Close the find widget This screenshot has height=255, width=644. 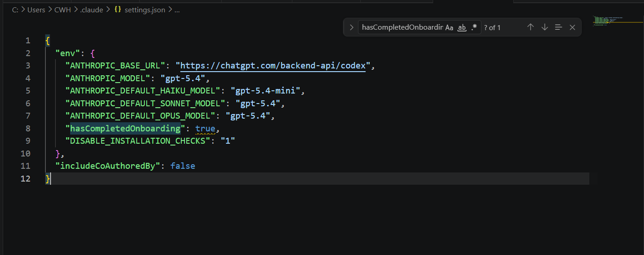coord(572,27)
